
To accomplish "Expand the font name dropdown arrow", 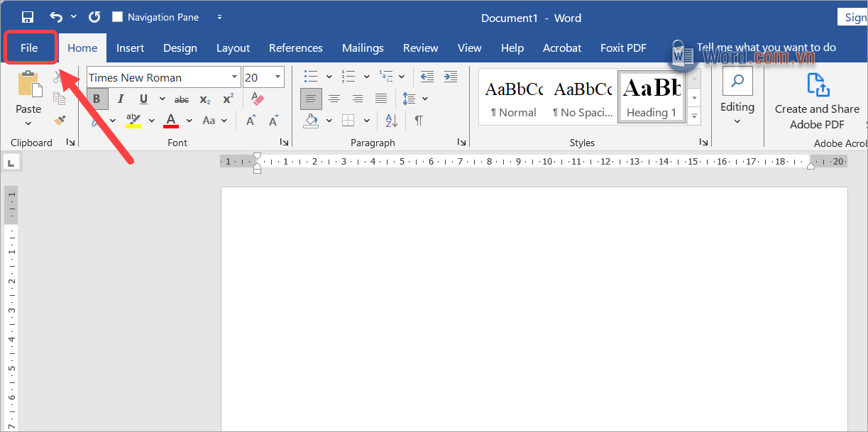I will pos(235,77).
